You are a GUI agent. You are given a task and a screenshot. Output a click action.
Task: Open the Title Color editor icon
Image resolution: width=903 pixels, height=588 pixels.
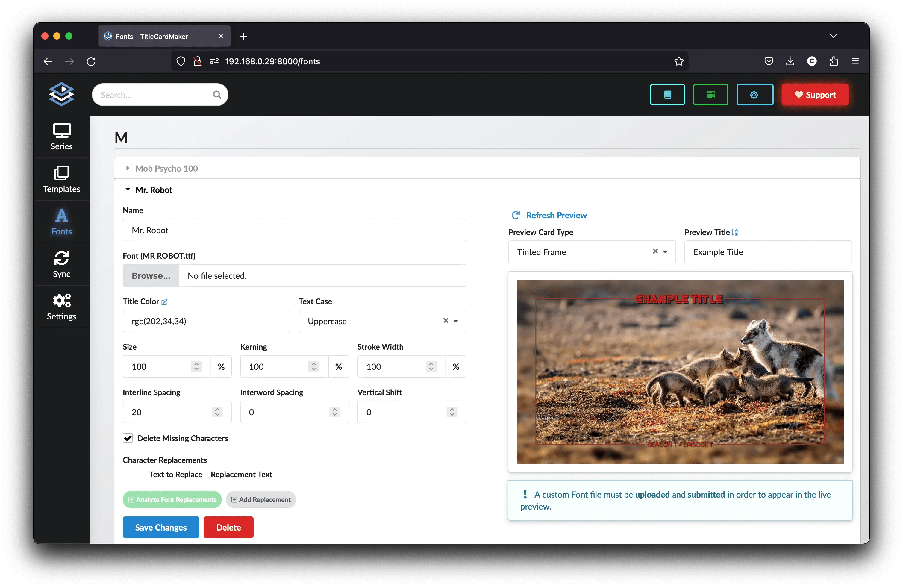pyautogui.click(x=164, y=302)
